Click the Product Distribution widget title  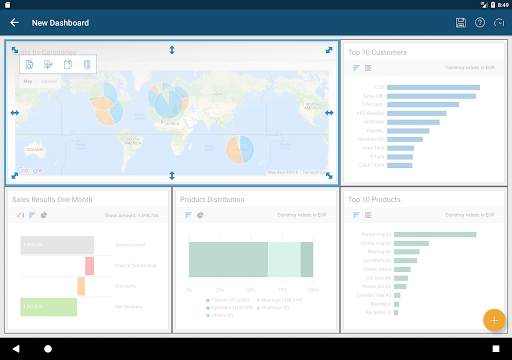coord(212,199)
